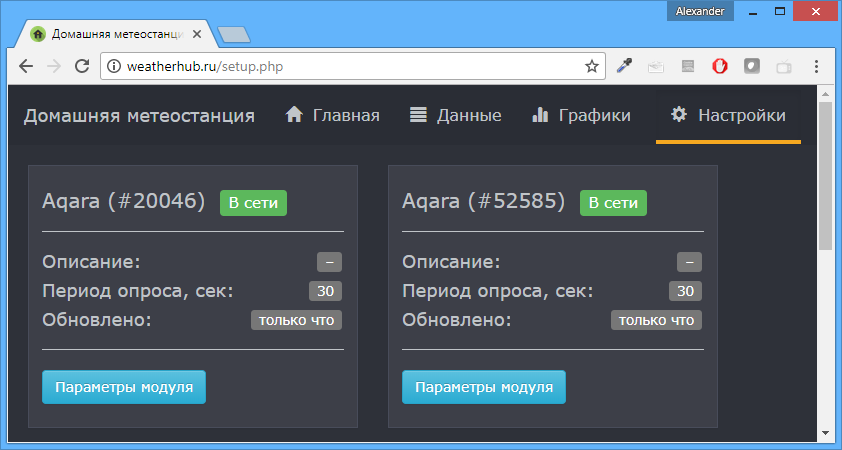The height and width of the screenshot is (450, 842).
Task: Open the Главная page
Action: tap(332, 115)
